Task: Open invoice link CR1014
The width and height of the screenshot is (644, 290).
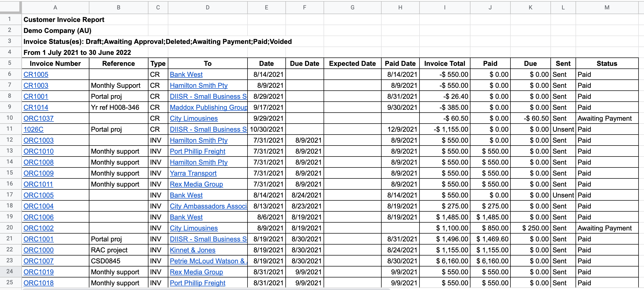Action: (36, 107)
